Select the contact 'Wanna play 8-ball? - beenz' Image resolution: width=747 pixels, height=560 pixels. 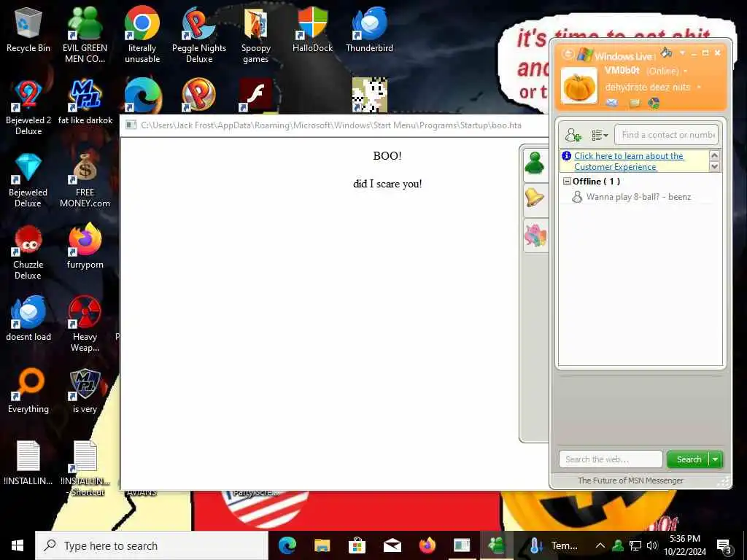pyautogui.click(x=638, y=197)
